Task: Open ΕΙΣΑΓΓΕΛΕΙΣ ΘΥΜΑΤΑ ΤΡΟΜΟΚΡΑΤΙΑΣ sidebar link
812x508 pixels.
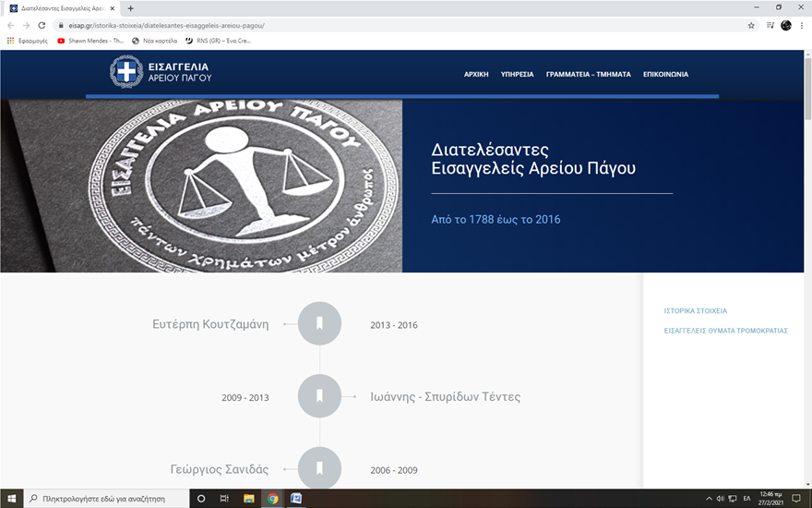Action: coord(725,331)
